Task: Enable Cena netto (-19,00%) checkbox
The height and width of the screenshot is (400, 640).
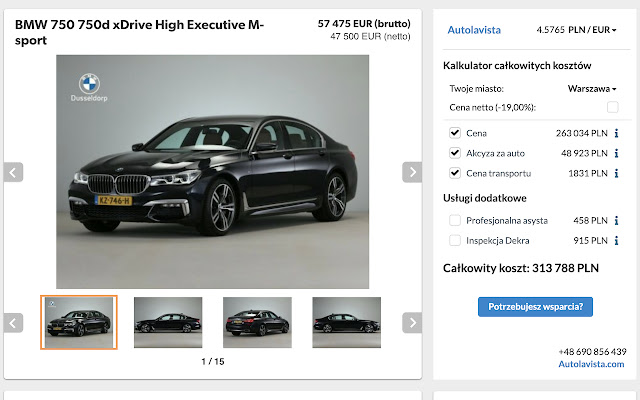Action: coord(612,107)
